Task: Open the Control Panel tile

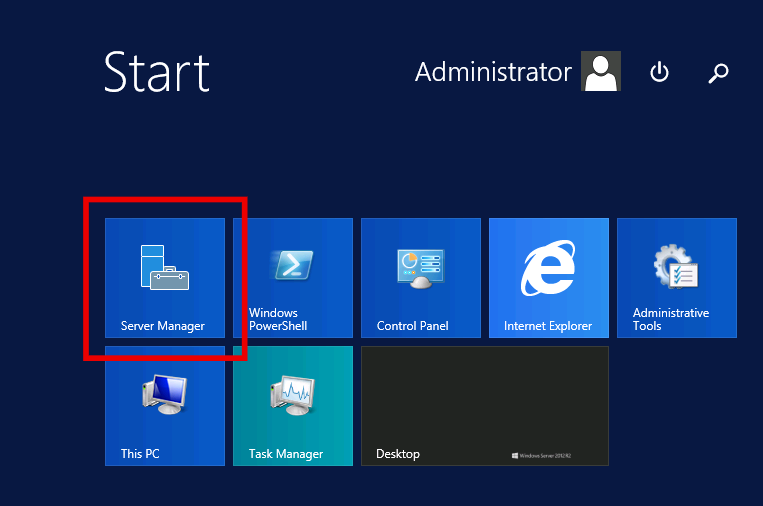Action: click(421, 278)
